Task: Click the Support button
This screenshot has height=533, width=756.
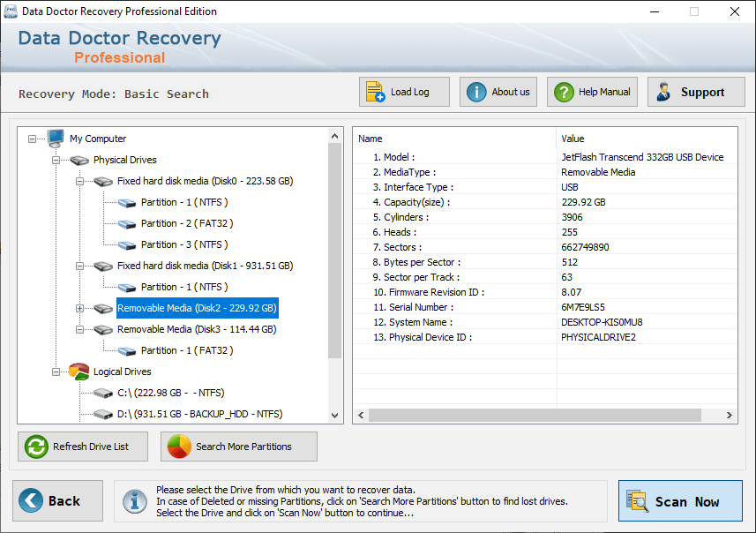Action: pos(696,92)
